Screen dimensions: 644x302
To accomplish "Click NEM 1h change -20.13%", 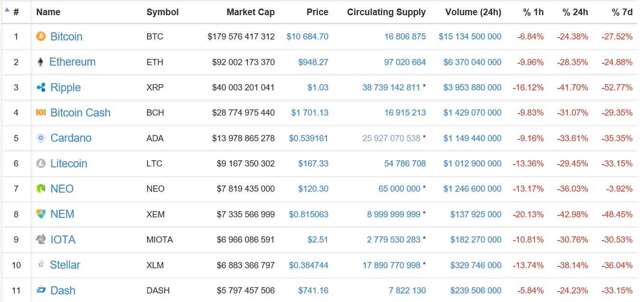I will click(x=528, y=214).
